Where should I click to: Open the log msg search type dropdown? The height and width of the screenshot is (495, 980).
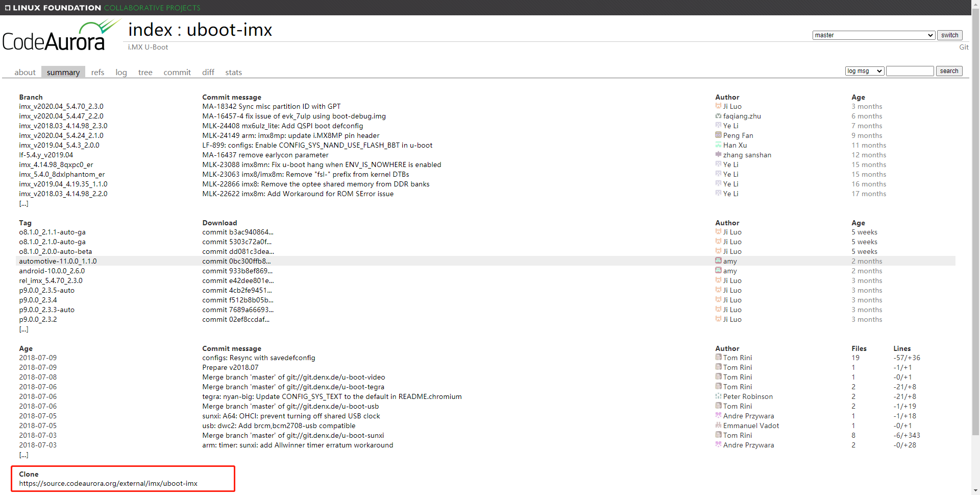[864, 71]
